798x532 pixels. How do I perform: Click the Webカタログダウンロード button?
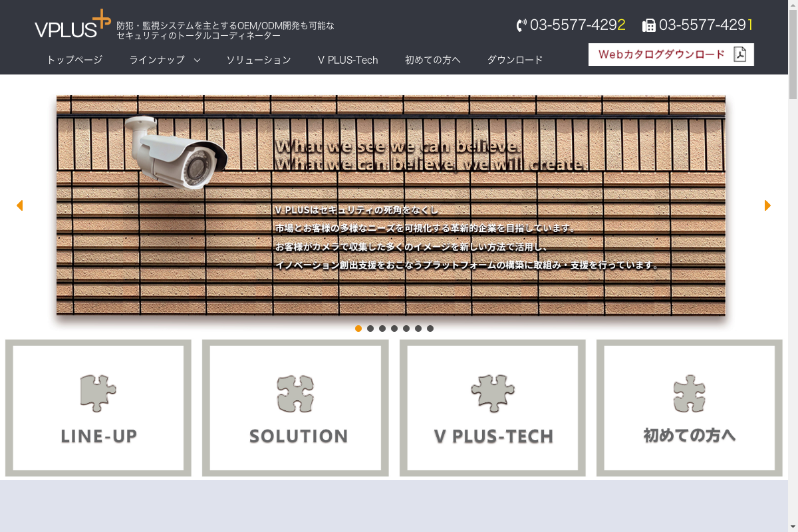[671, 55]
